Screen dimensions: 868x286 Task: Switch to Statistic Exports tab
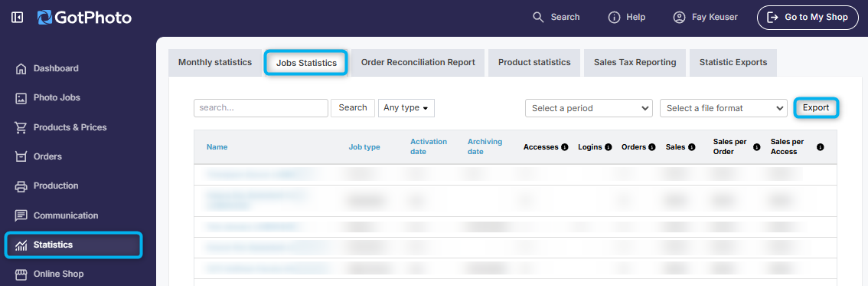[x=733, y=63]
